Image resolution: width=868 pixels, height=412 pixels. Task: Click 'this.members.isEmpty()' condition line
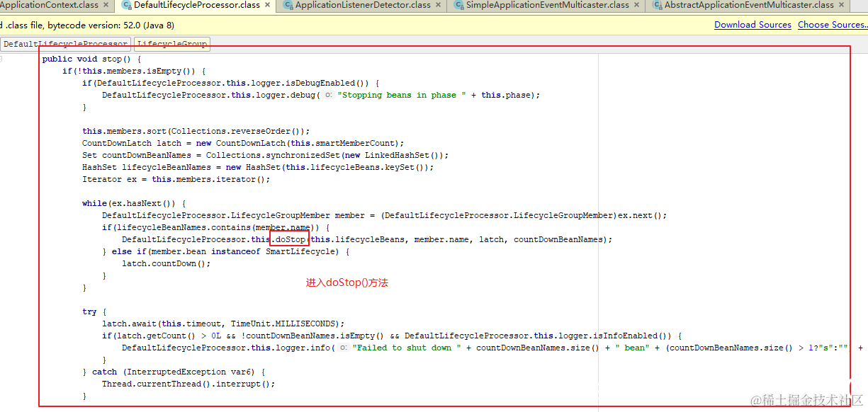(x=134, y=71)
